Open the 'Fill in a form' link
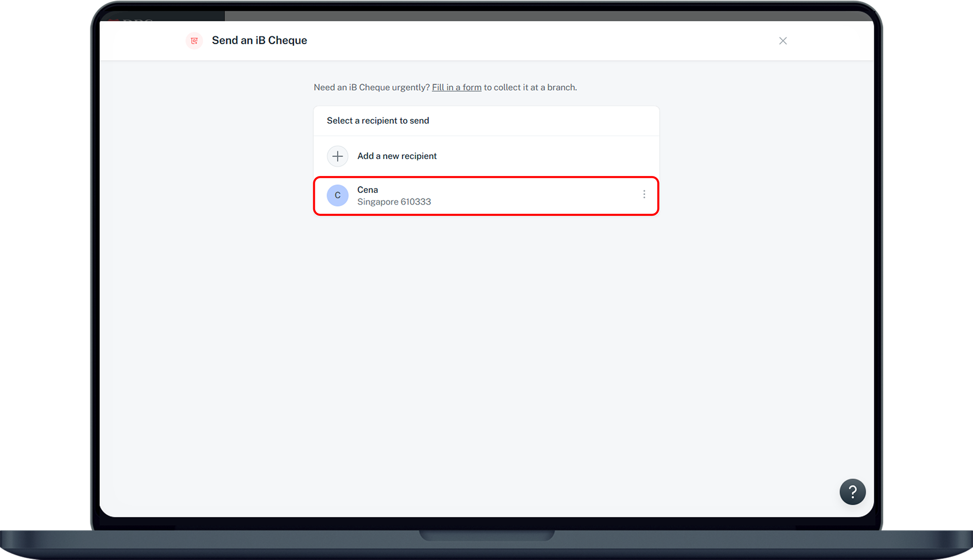 (x=456, y=87)
